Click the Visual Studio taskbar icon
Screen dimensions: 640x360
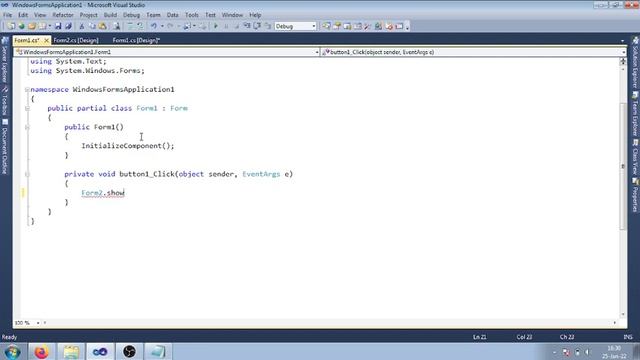pos(100,351)
